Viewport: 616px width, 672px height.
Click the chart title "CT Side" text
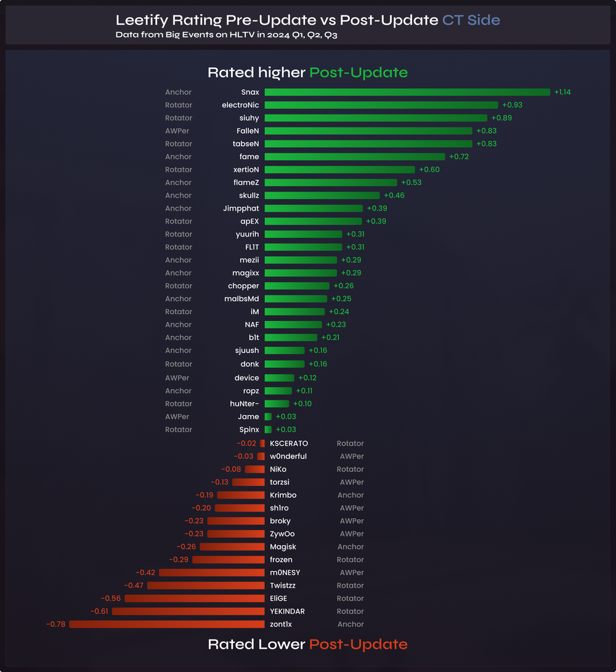(x=471, y=20)
